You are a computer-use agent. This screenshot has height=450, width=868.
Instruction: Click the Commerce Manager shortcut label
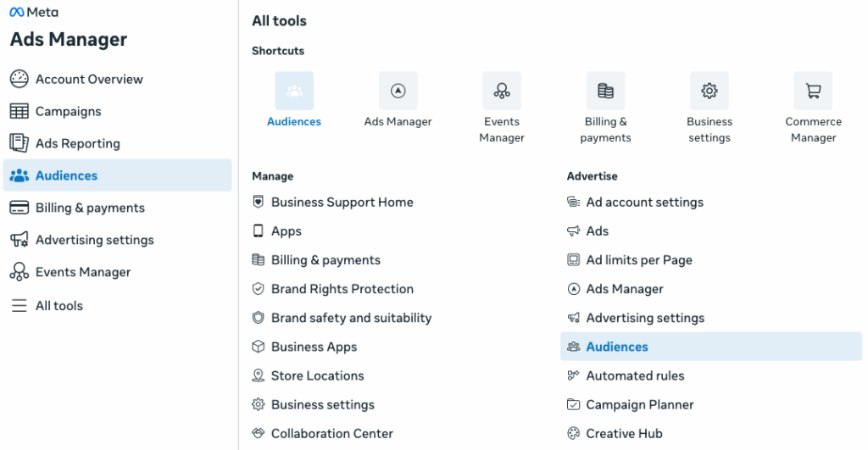(x=813, y=130)
